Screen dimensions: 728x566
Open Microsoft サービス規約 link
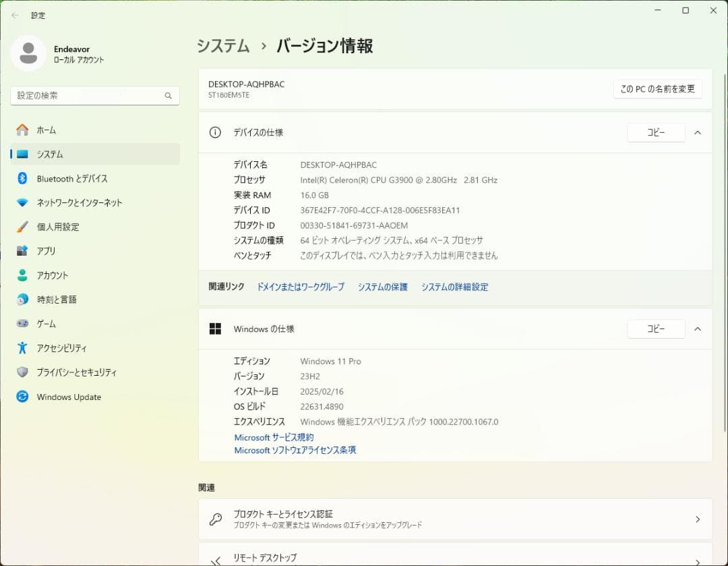[x=273, y=436]
